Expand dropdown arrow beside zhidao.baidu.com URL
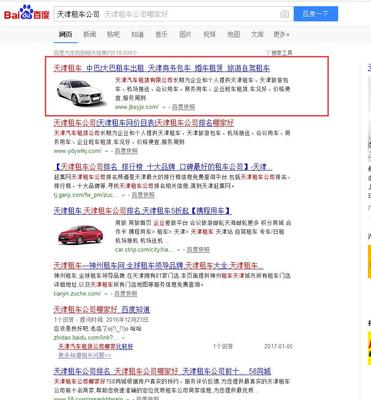 (123, 338)
